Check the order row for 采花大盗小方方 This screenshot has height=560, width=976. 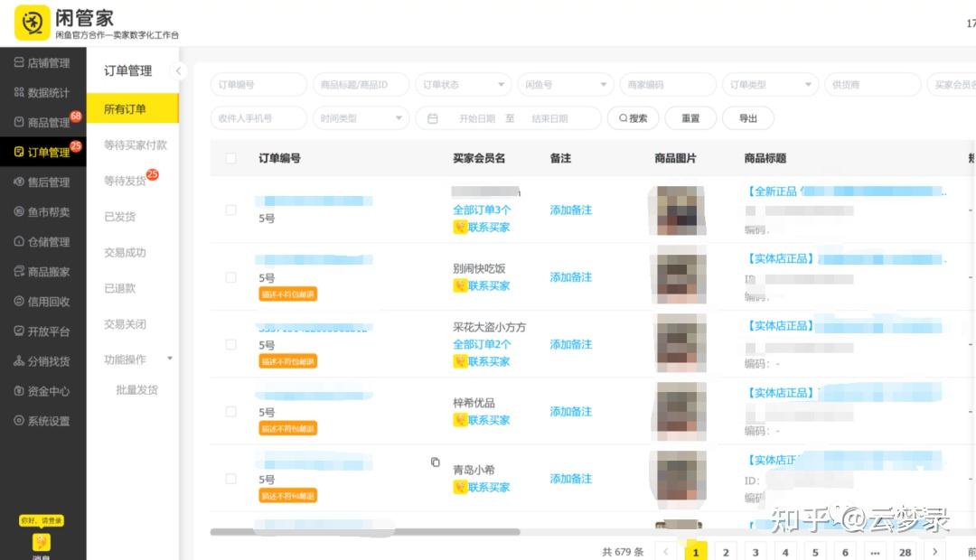(x=231, y=344)
